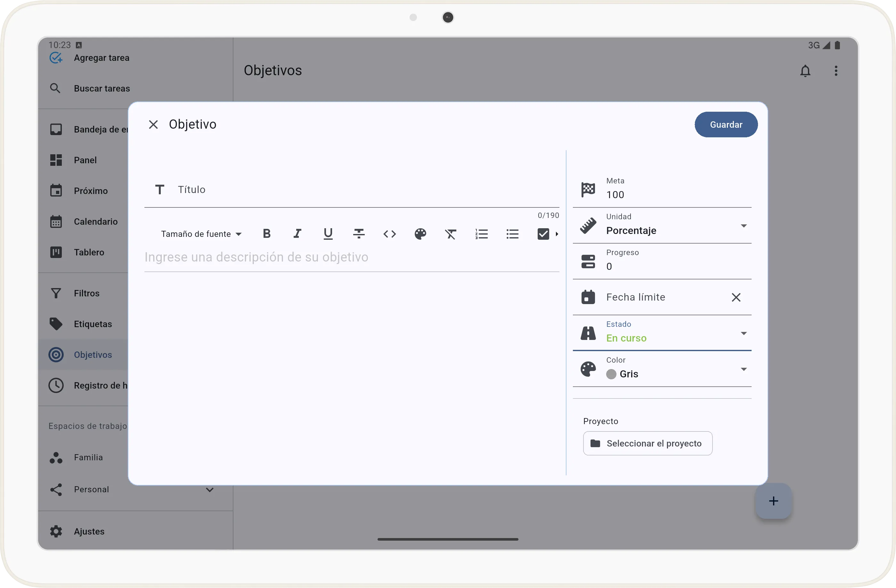Toggle underline formatting
This screenshot has height=588, width=896.
pos(328,234)
